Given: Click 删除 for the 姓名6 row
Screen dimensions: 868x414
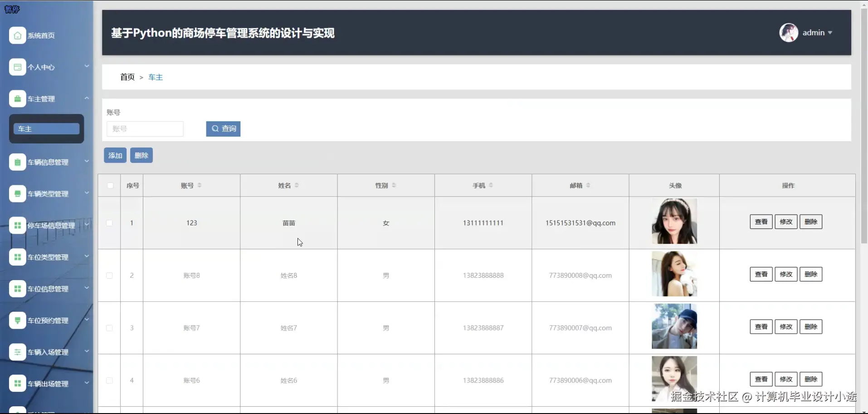Looking at the screenshot, I should pos(811,379).
